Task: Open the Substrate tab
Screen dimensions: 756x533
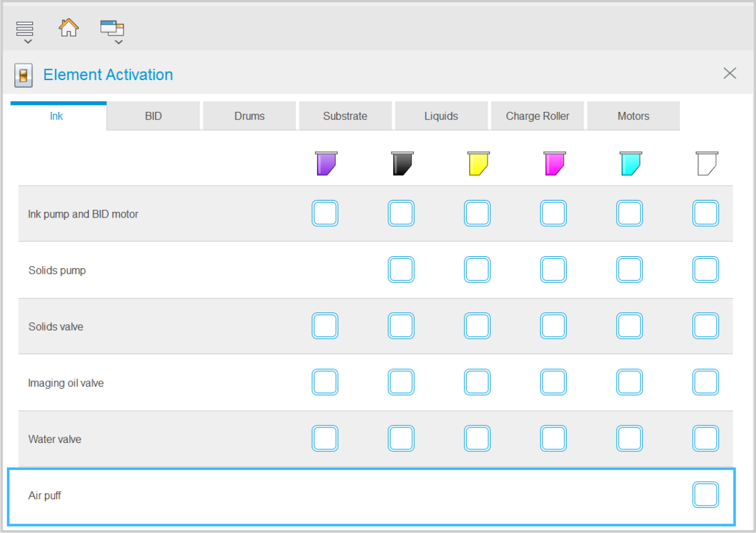Action: [345, 116]
